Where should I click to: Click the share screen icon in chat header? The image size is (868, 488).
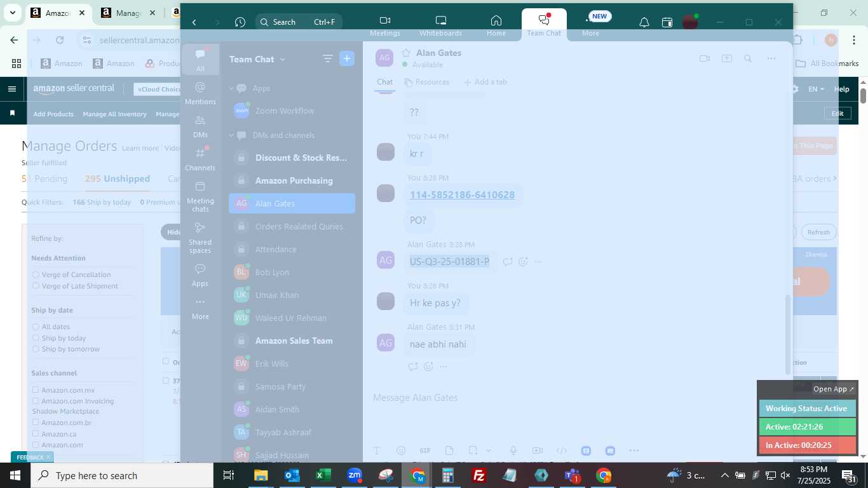[727, 58]
